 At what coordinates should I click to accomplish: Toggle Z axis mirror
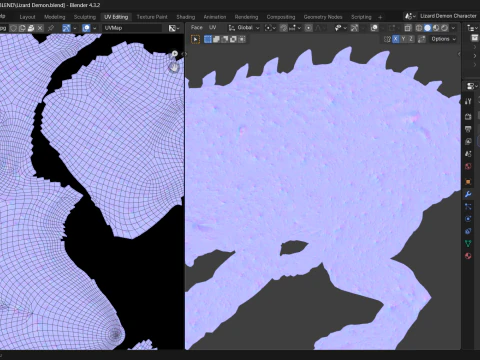pos(411,39)
